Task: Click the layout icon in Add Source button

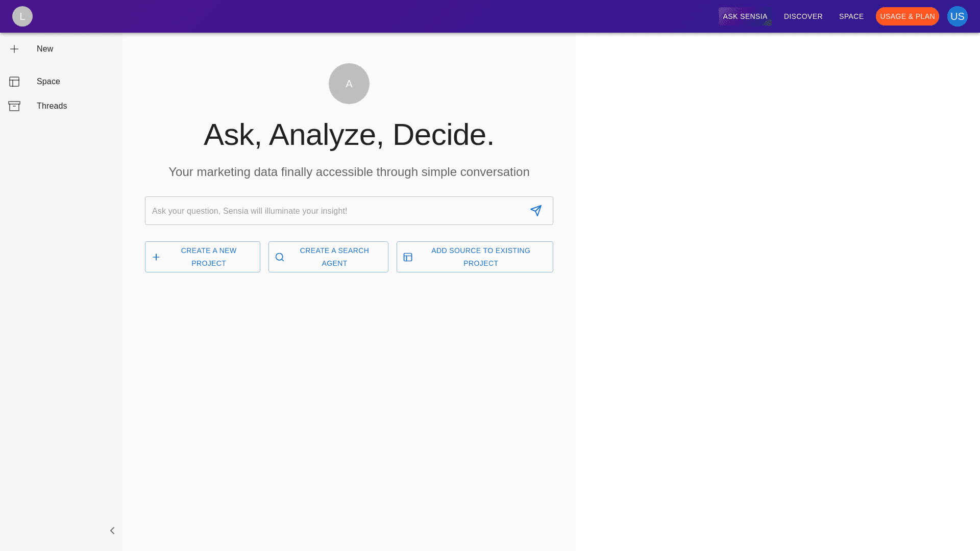Action: [x=408, y=257]
